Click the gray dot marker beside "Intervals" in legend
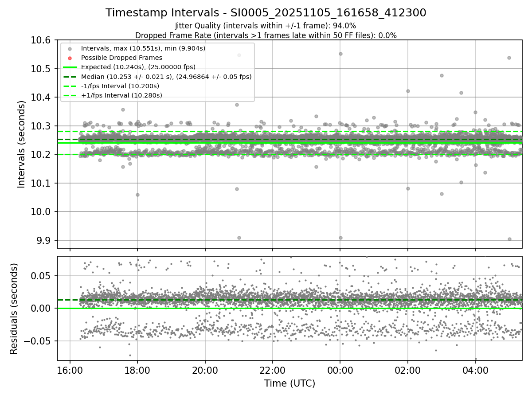532x399 pixels. point(70,48)
